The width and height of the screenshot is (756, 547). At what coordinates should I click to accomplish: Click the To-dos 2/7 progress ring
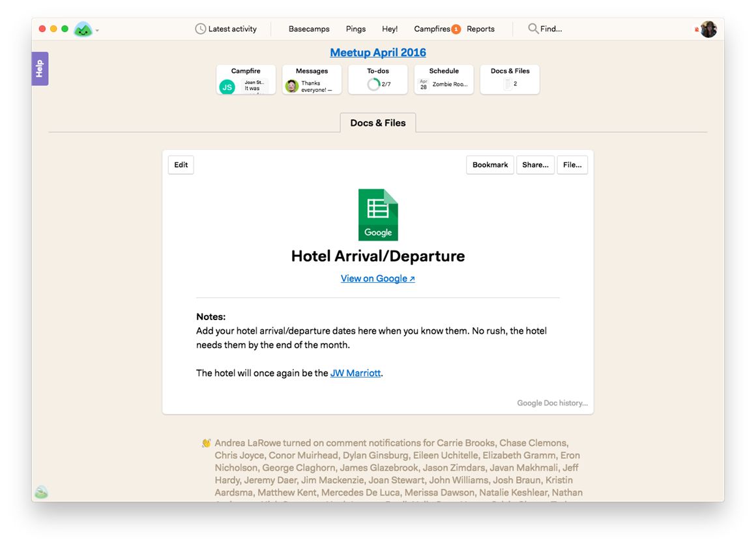[373, 84]
